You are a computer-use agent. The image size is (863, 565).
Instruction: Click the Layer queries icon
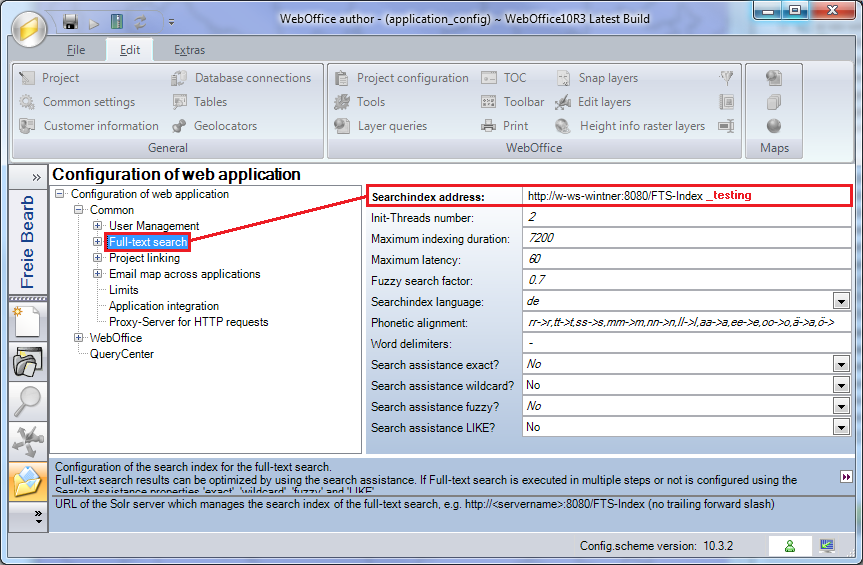coord(342,126)
